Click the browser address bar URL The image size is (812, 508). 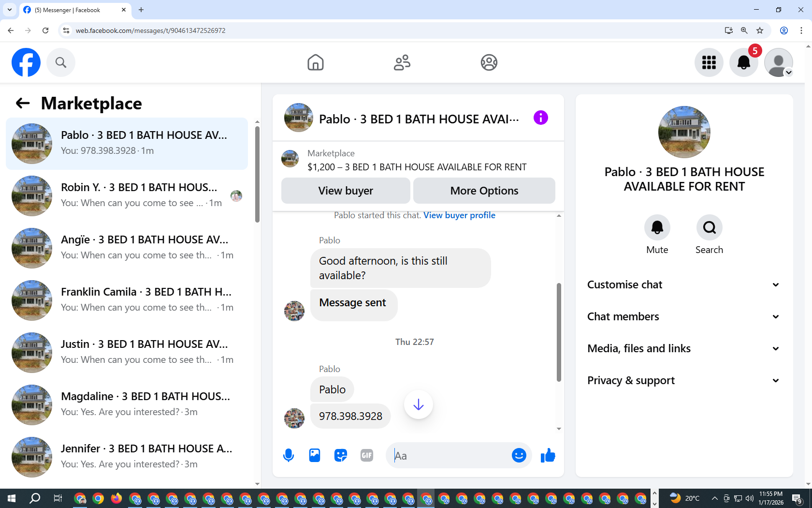[150, 30]
